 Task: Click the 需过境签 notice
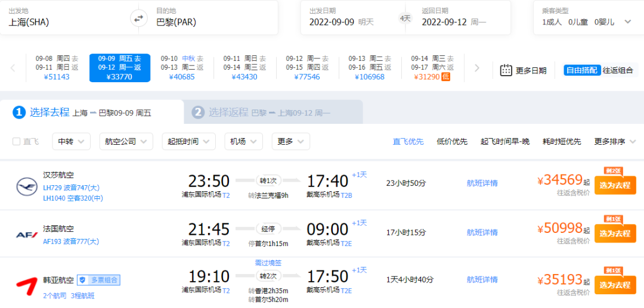click(268, 263)
